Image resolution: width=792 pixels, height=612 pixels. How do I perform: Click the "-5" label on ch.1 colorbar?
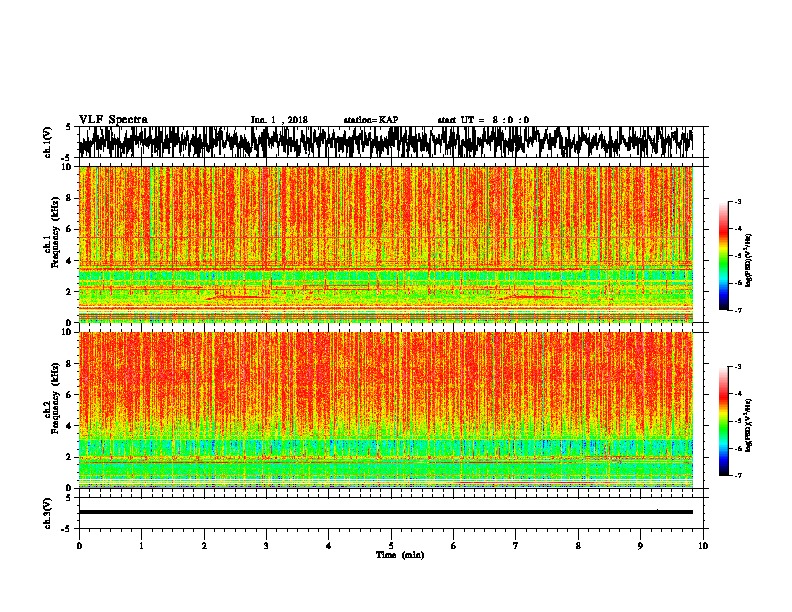click(x=737, y=256)
